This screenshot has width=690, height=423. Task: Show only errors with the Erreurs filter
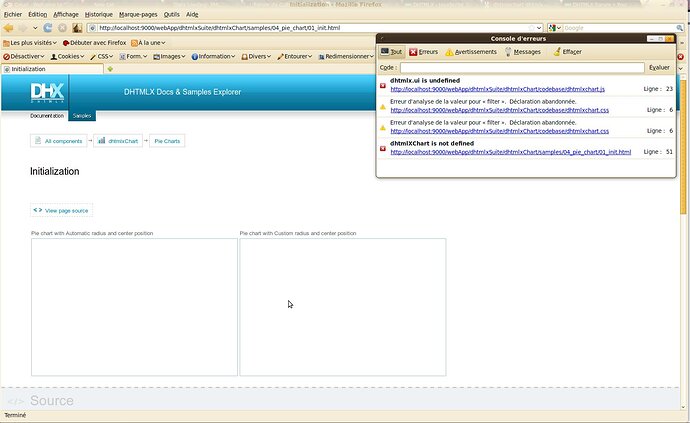point(423,51)
